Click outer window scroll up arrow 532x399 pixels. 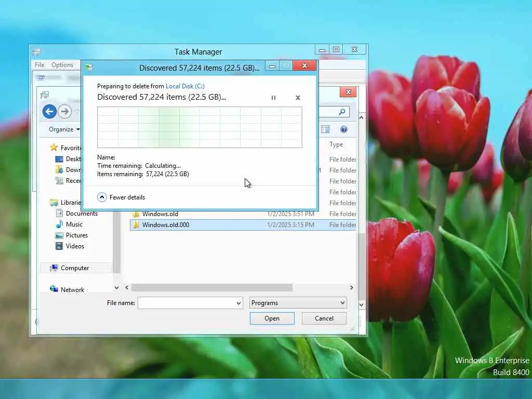pyautogui.click(x=362, y=118)
